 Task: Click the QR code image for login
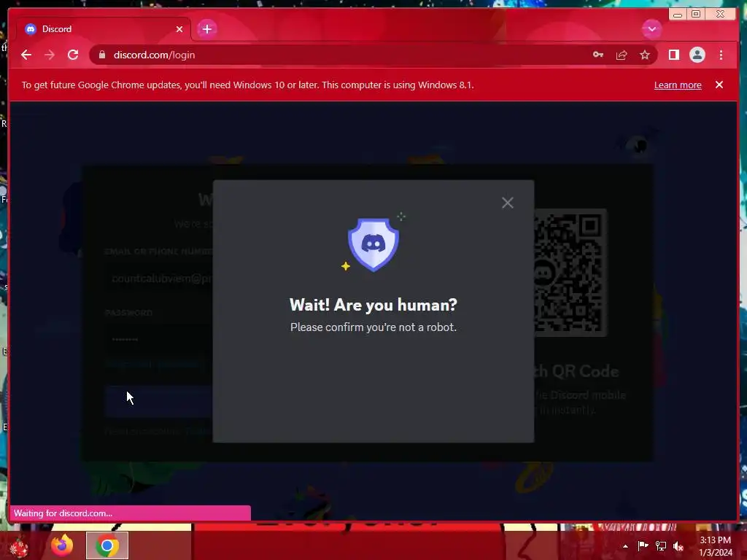[570, 273]
